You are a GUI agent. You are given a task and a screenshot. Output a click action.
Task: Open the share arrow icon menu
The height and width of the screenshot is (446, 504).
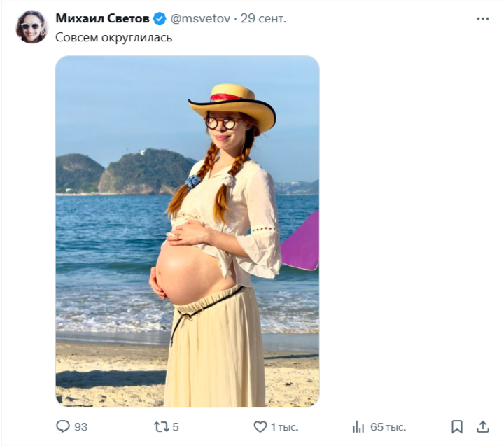[x=483, y=426]
